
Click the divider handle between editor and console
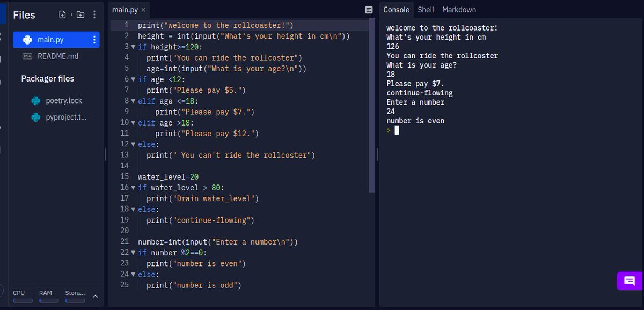pyautogui.click(x=377, y=154)
